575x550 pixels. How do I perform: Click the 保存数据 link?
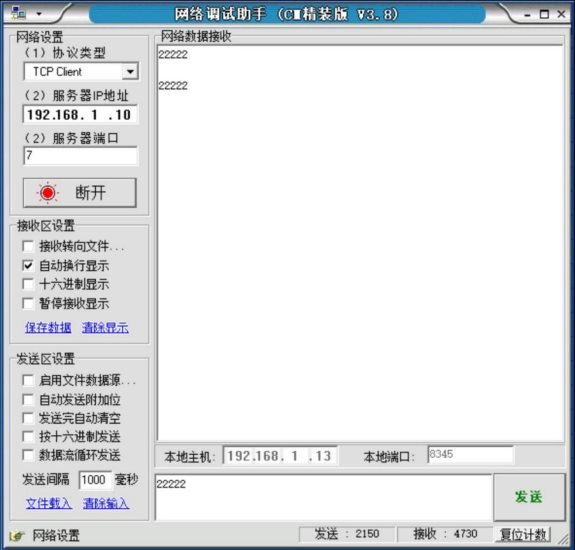click(x=48, y=327)
